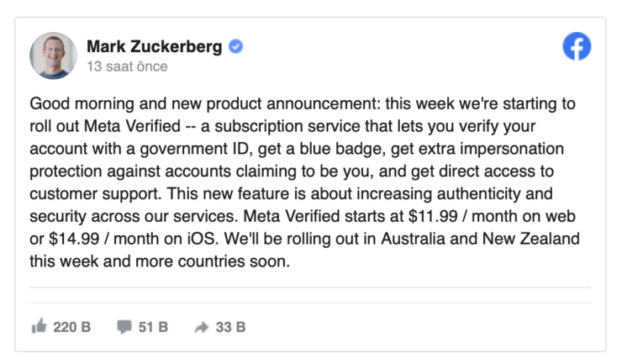
Task: Click the thumbs-up like icon
Action: pyautogui.click(x=39, y=327)
